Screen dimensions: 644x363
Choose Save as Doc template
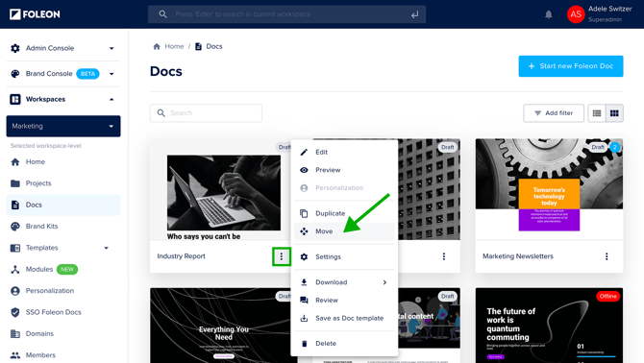click(344, 318)
